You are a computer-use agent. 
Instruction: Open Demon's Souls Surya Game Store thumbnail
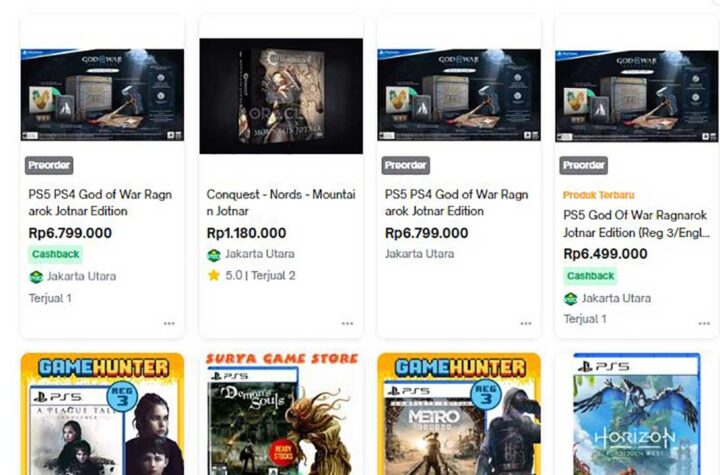(281, 414)
